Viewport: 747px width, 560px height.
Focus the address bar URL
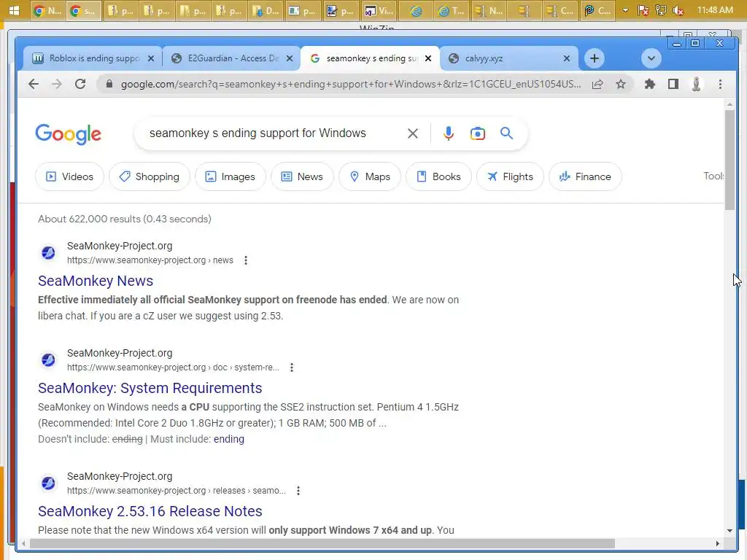350,85
